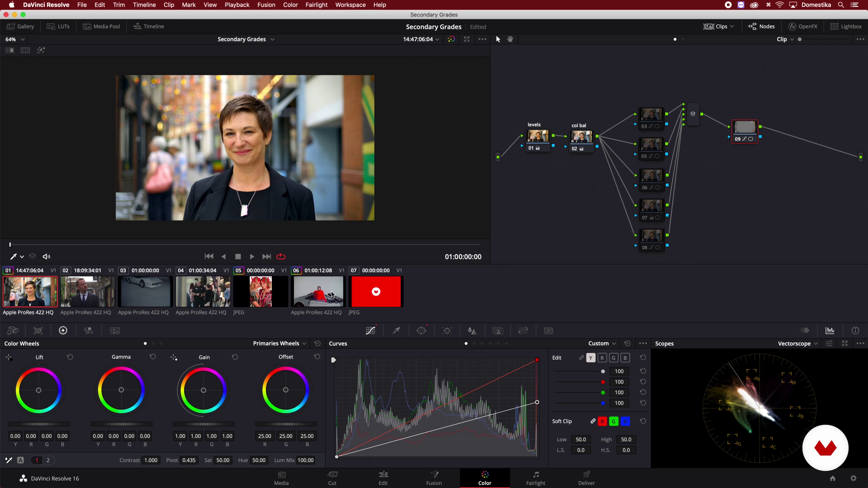Screen dimensions: 868x488
Task: Open Primaries Wheels mode dropdown
Action: click(279, 343)
